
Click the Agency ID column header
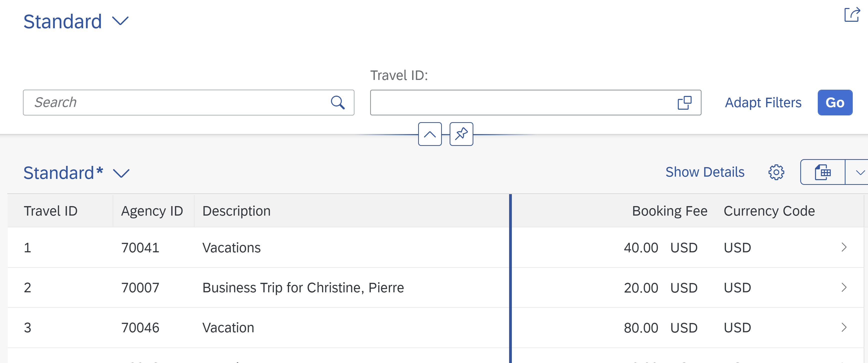[x=152, y=211]
